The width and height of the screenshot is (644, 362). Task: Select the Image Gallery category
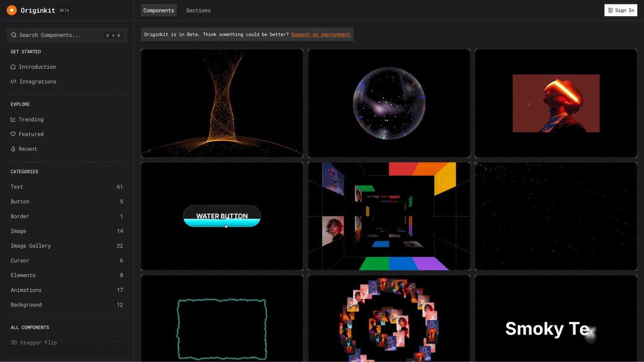pos(66,246)
